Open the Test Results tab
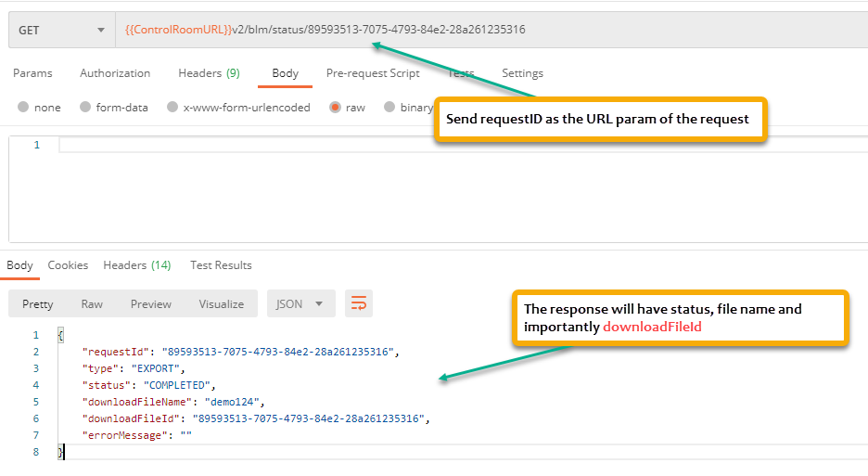The width and height of the screenshot is (868, 476). click(x=221, y=265)
